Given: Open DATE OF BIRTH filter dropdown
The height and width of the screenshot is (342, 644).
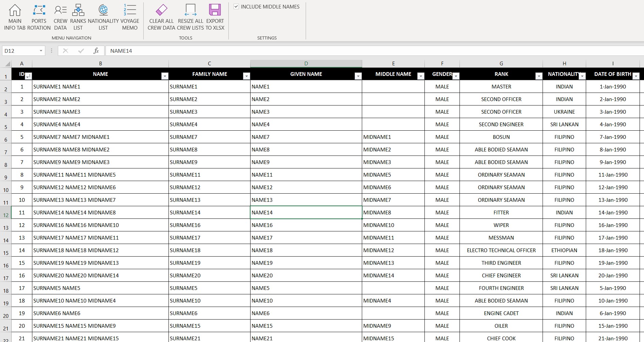Looking at the screenshot, I should click(x=636, y=76).
